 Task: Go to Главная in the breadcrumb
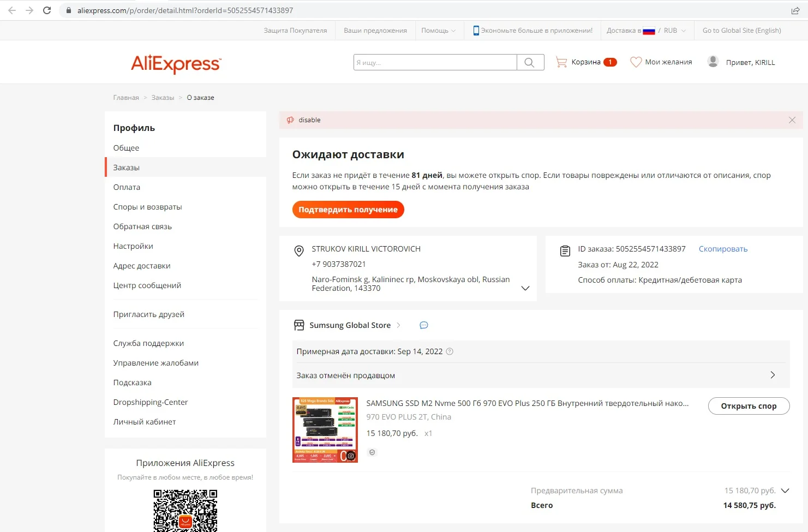[126, 98]
